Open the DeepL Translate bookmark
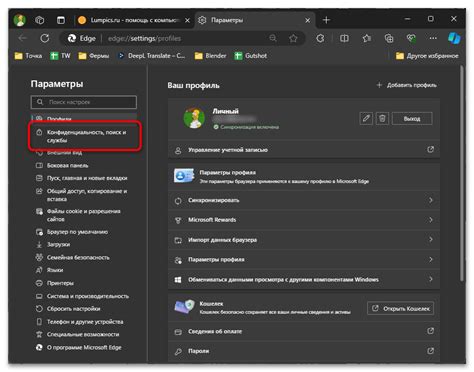The width and height of the screenshot is (474, 372). tap(151, 56)
